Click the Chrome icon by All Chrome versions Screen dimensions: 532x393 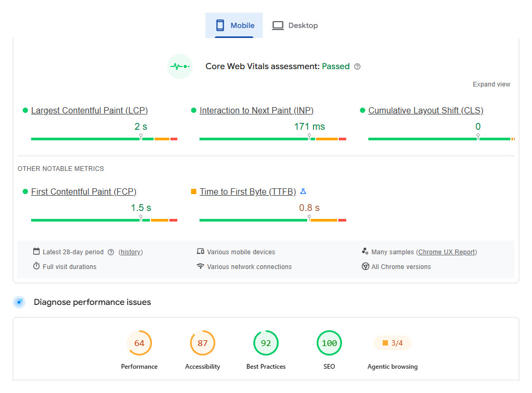[365, 266]
